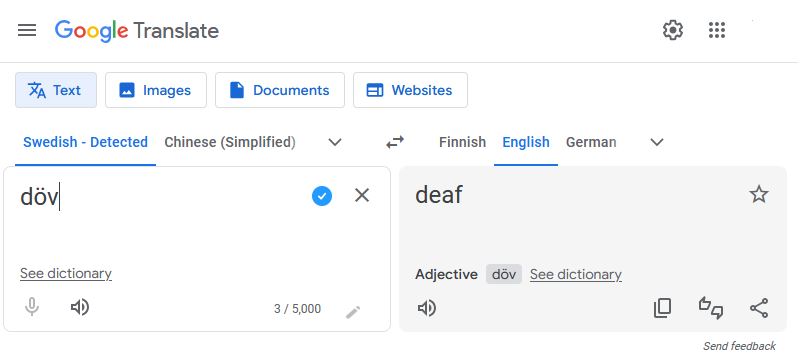Viewport: 800px width, 362px height.
Task: Start voice input with microphone
Action: [32, 307]
